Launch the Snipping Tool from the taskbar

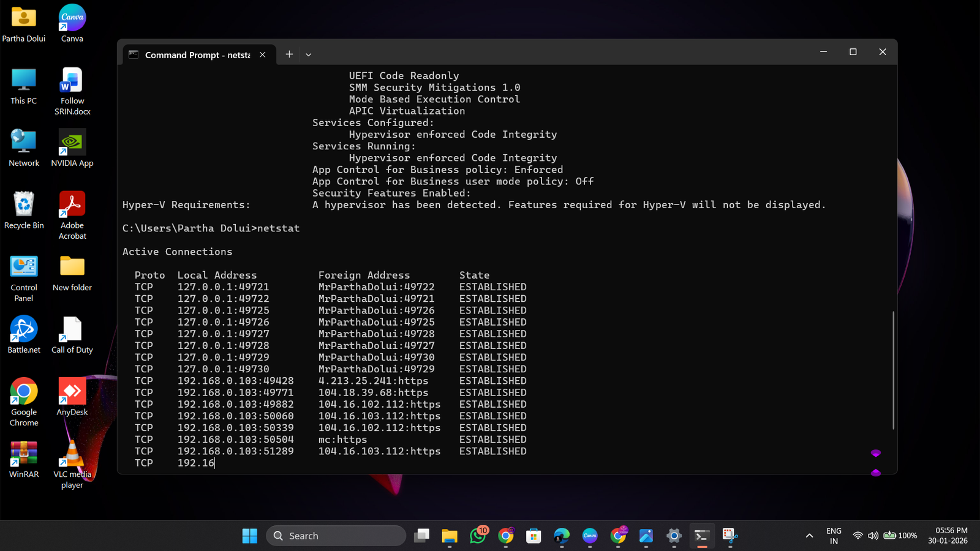tap(728, 536)
